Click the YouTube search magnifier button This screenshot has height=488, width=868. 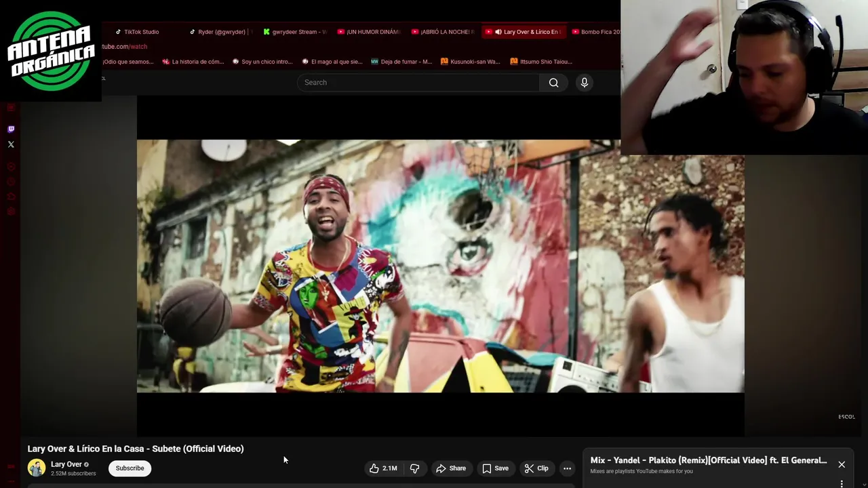click(554, 83)
